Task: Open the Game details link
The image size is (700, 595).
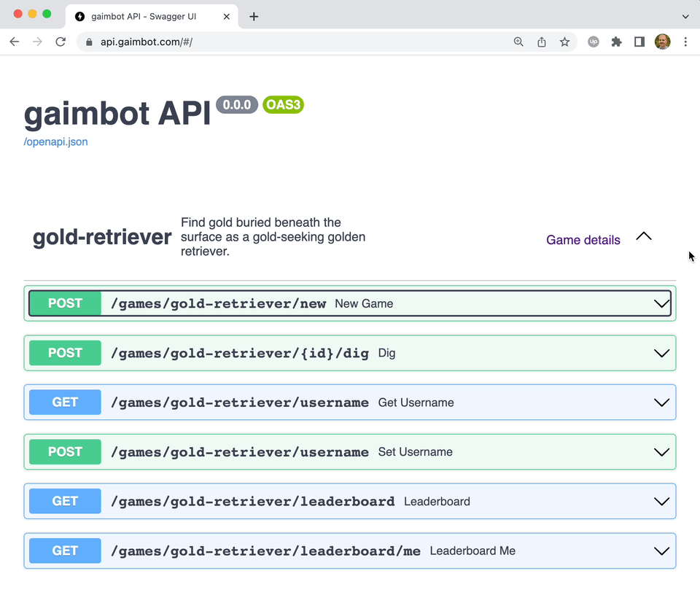Action: 583,240
